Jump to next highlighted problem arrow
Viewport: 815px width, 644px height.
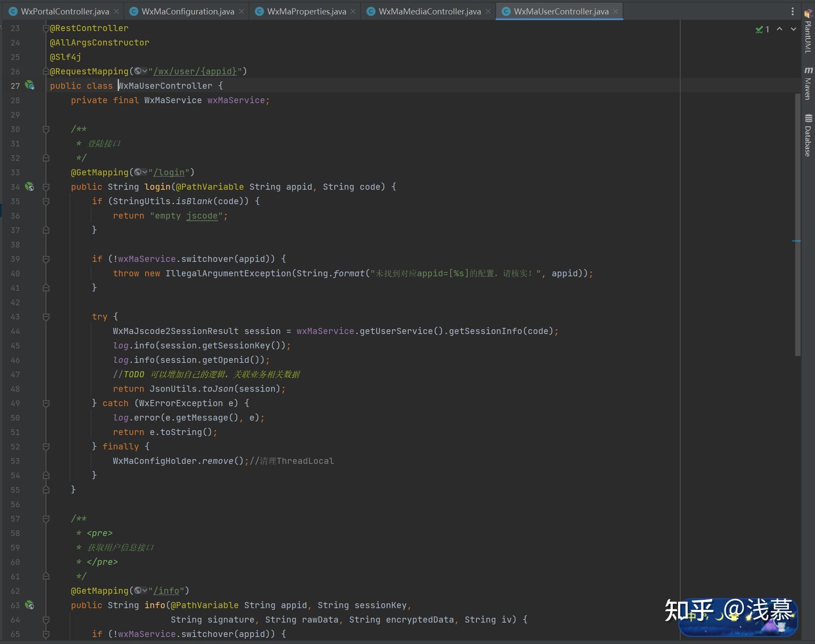793,29
